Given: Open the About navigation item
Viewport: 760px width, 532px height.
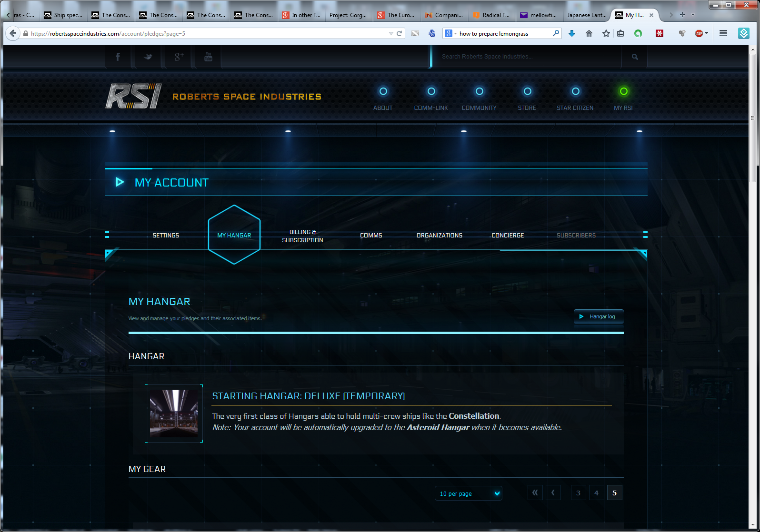Looking at the screenshot, I should [383, 99].
